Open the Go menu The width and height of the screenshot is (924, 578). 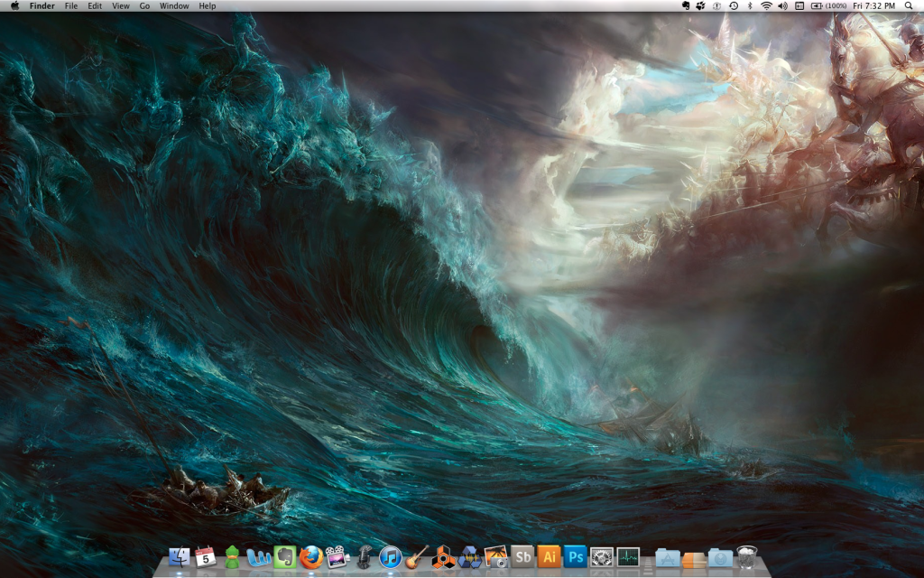[x=144, y=6]
